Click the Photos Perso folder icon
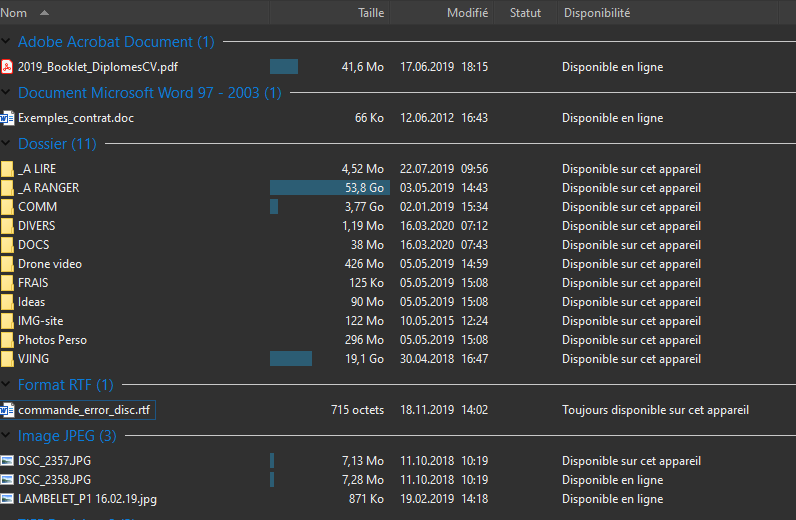This screenshot has height=520, width=796. (7, 340)
